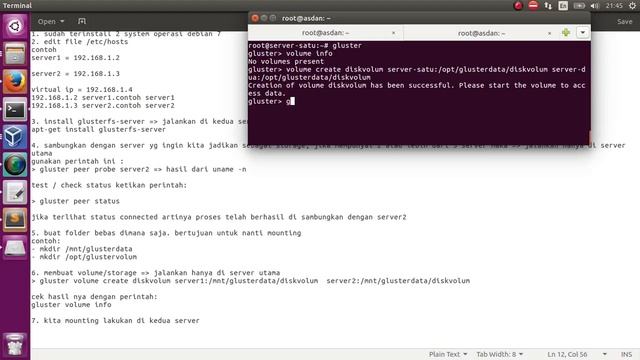Click the Open button in gedit
The height and width of the screenshot is (360, 640).
point(47,21)
